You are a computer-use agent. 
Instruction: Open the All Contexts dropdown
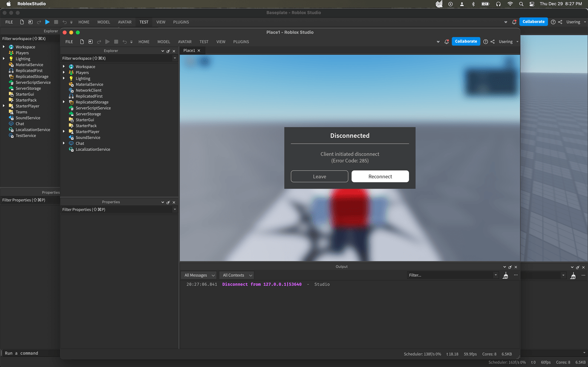pyautogui.click(x=236, y=275)
